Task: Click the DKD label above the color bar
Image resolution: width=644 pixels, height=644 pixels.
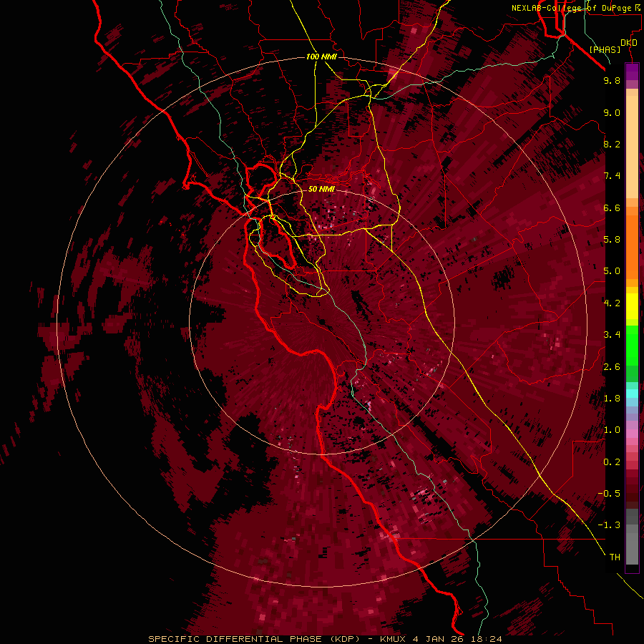Action: click(x=629, y=43)
